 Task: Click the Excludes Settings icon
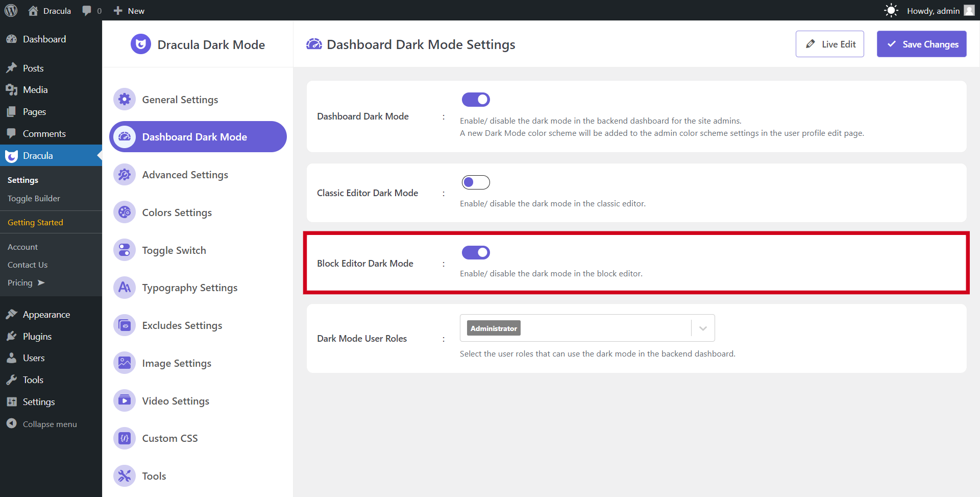[x=125, y=325]
